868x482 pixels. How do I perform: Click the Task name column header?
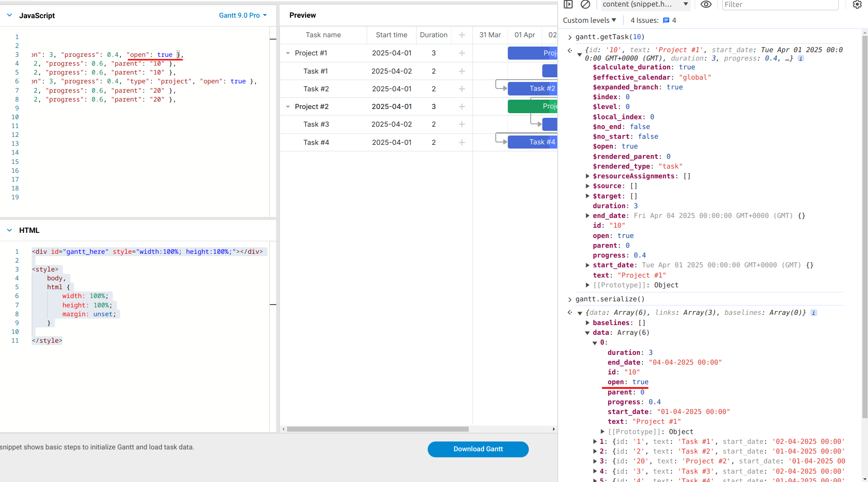click(323, 35)
